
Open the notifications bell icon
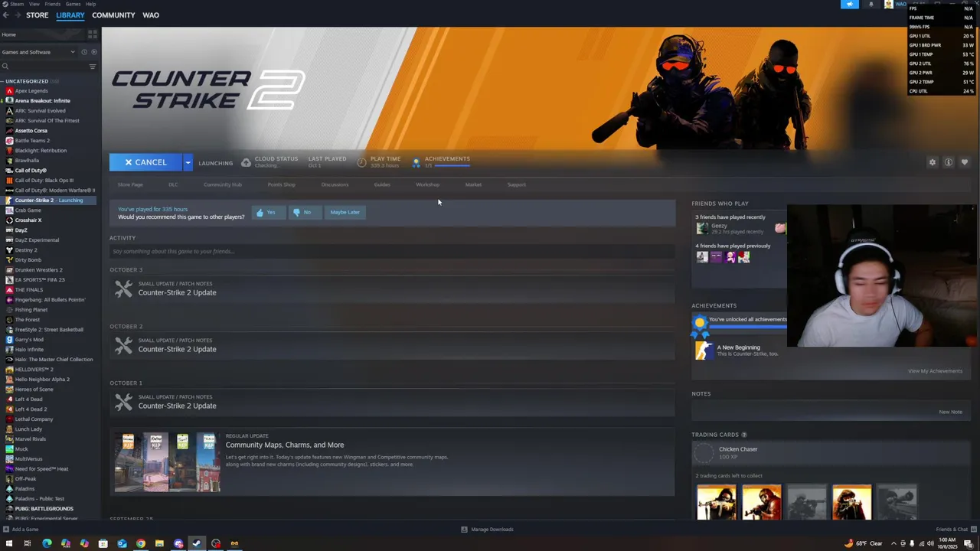click(x=871, y=4)
